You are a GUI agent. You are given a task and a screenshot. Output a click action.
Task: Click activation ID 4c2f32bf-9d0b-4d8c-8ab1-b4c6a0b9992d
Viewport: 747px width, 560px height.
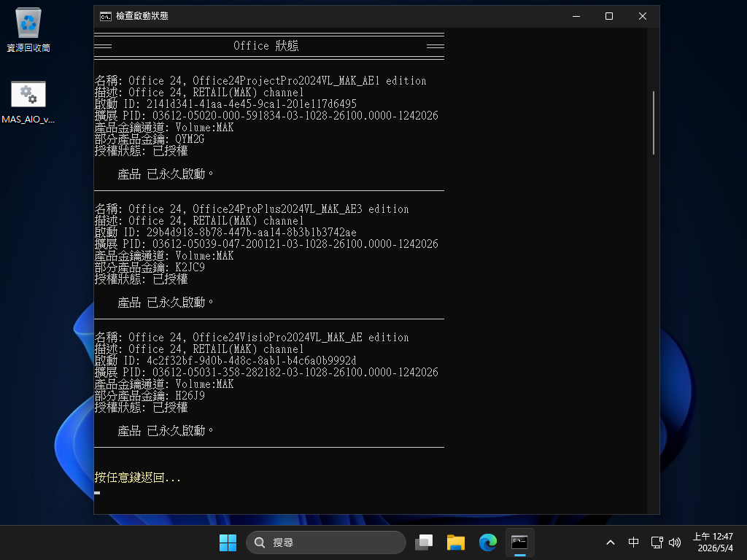[252, 360]
